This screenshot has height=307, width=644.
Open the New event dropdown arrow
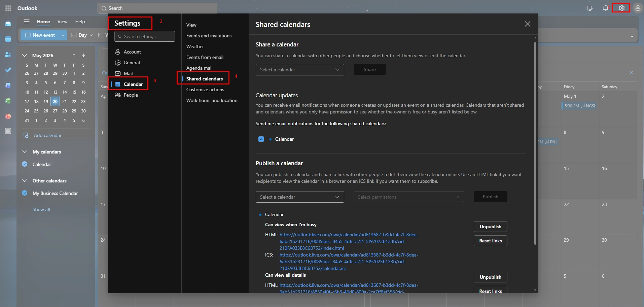63,35
